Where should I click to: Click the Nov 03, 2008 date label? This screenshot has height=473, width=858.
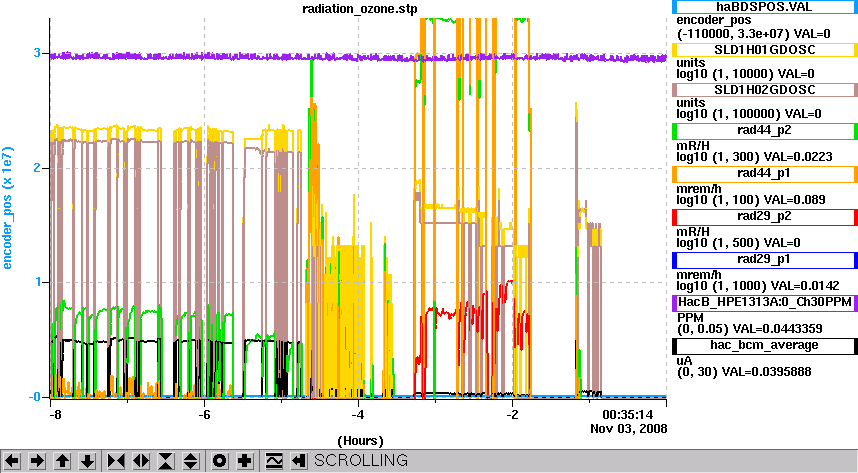[x=629, y=429]
